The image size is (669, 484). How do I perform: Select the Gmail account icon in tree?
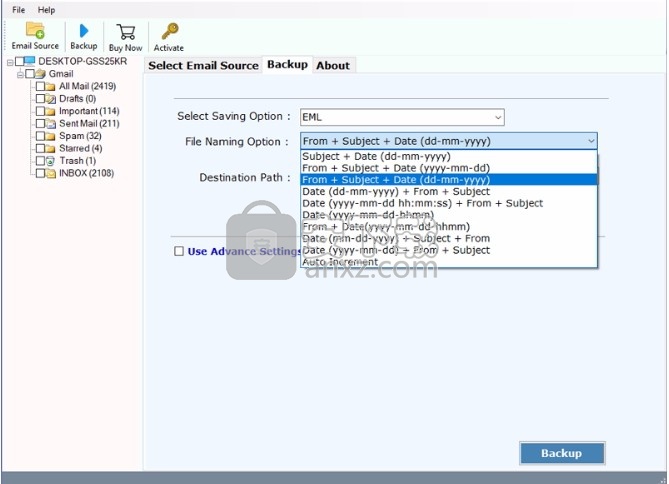coord(39,74)
